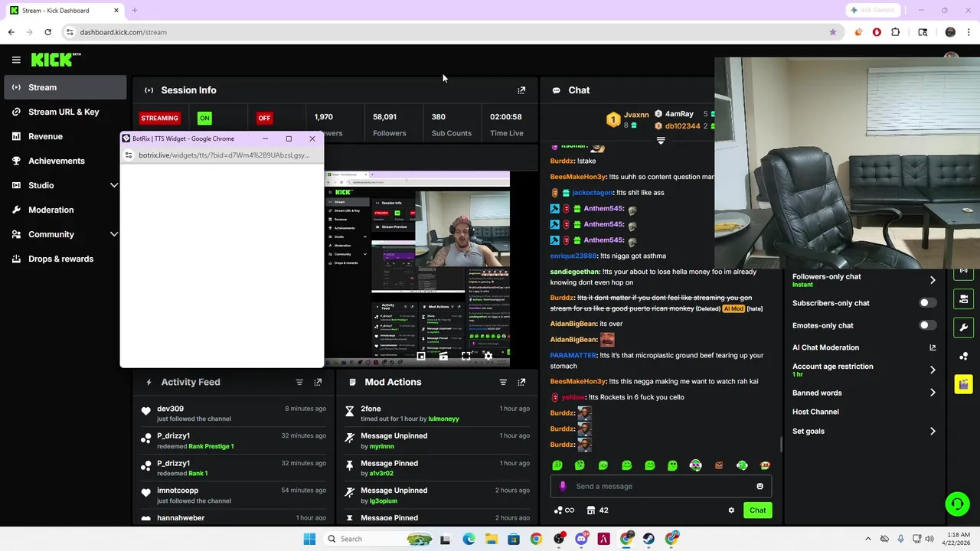This screenshot has width=980, height=551.
Task: Toggle the red OFF indicator
Action: pyautogui.click(x=264, y=118)
